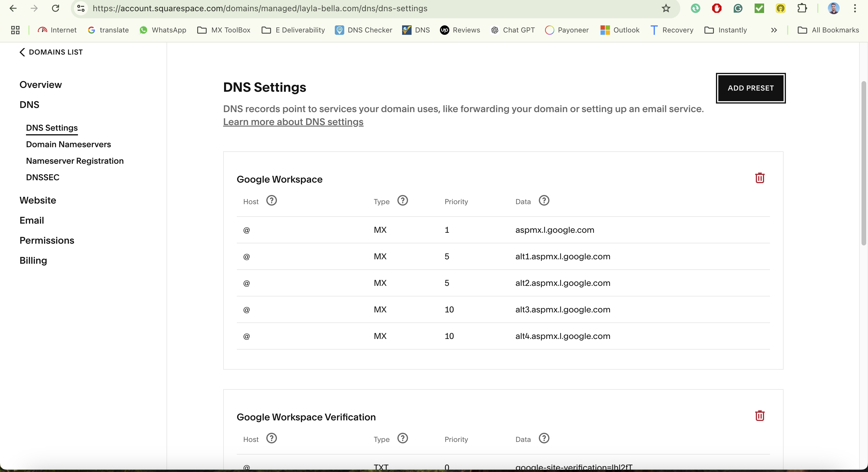Open Email in the sidebar
The width and height of the screenshot is (868, 472).
pyautogui.click(x=32, y=220)
